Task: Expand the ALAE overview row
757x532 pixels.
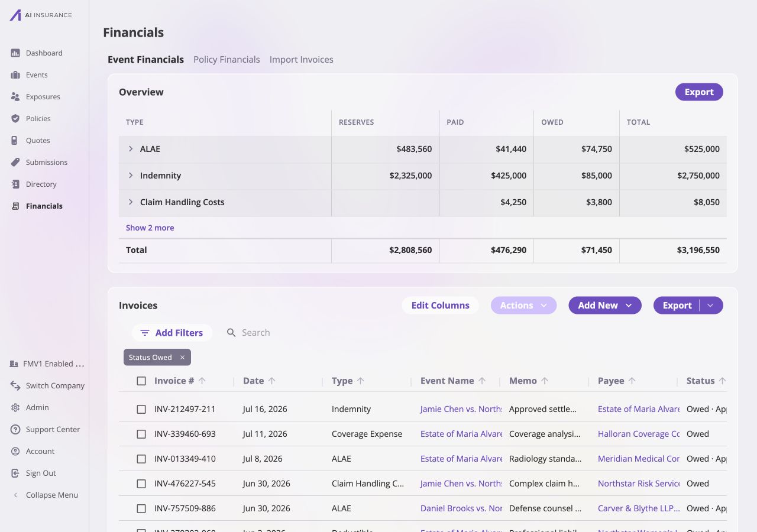Action: pos(131,149)
